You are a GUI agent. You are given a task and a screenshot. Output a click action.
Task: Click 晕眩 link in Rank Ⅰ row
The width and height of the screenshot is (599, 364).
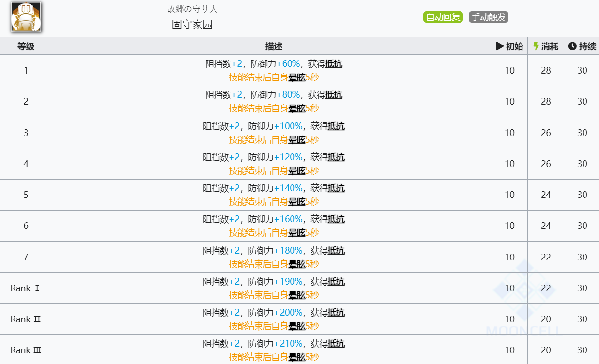point(296,295)
